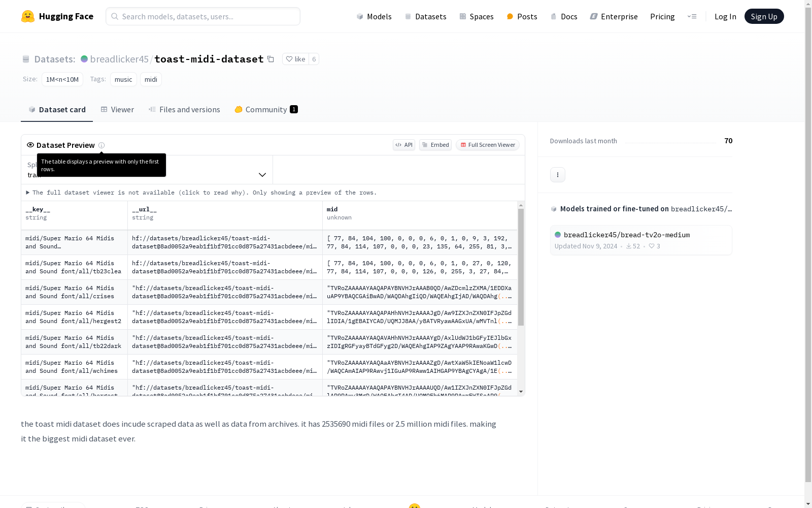
Task: Switch to the Dataset card tab
Action: 57,110
